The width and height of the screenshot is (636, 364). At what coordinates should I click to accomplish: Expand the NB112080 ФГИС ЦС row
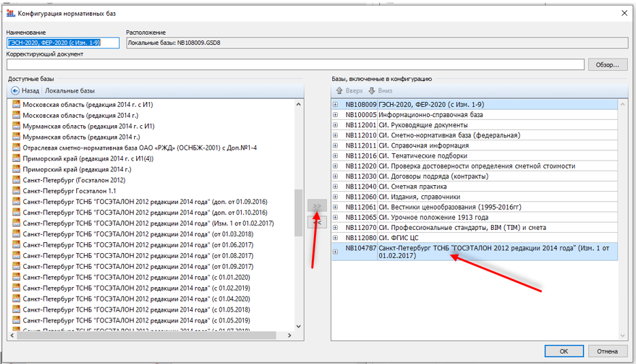pyautogui.click(x=336, y=238)
